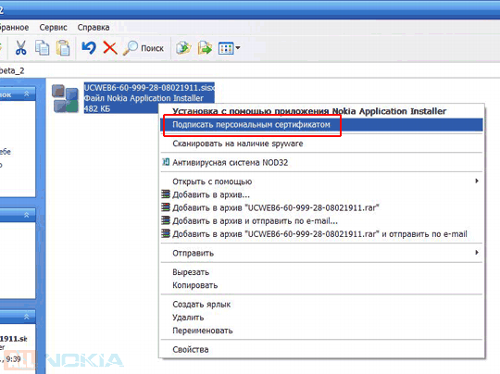Choose Подписать персональным сертификатом
Viewport: 500px width, 374px height.
[x=322, y=125]
